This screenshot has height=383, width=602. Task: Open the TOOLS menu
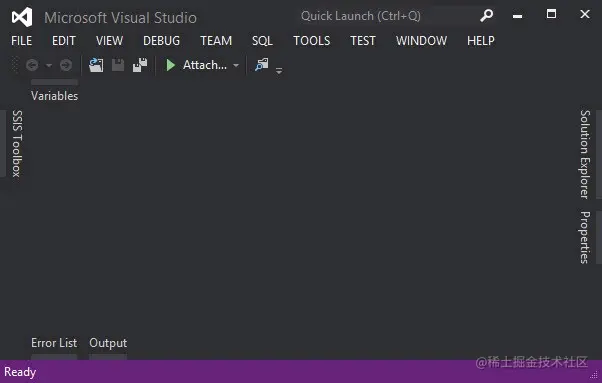pyautogui.click(x=311, y=41)
